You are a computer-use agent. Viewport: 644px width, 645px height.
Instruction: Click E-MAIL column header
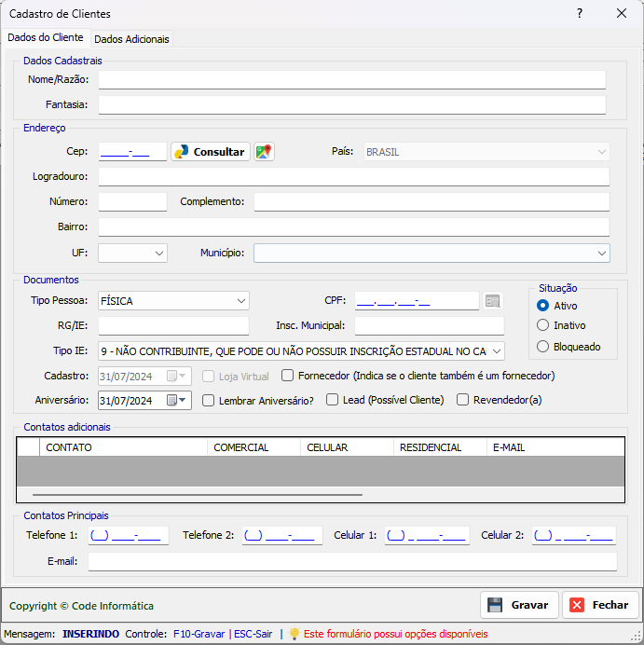(x=555, y=447)
